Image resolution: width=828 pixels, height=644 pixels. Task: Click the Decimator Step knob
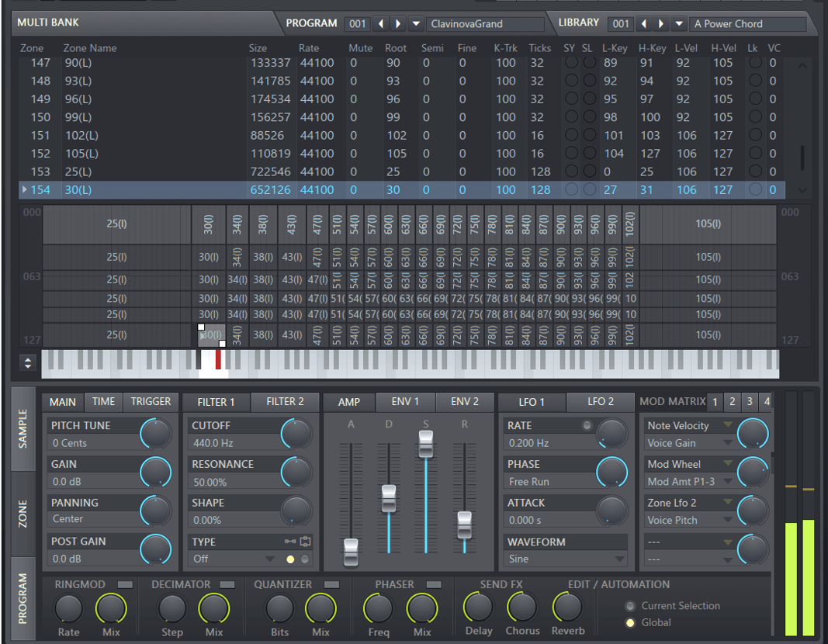pos(172,608)
